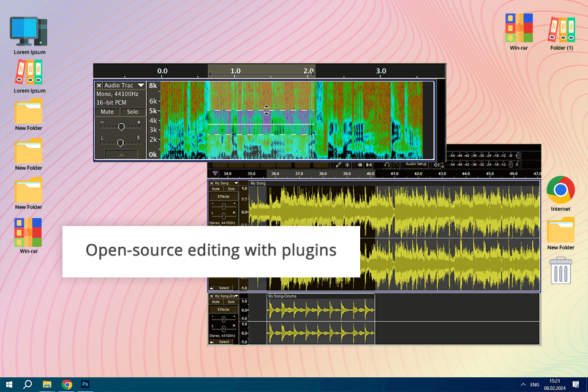Click the 8k label on frequency scale
The image size is (588, 392).
(153, 86)
